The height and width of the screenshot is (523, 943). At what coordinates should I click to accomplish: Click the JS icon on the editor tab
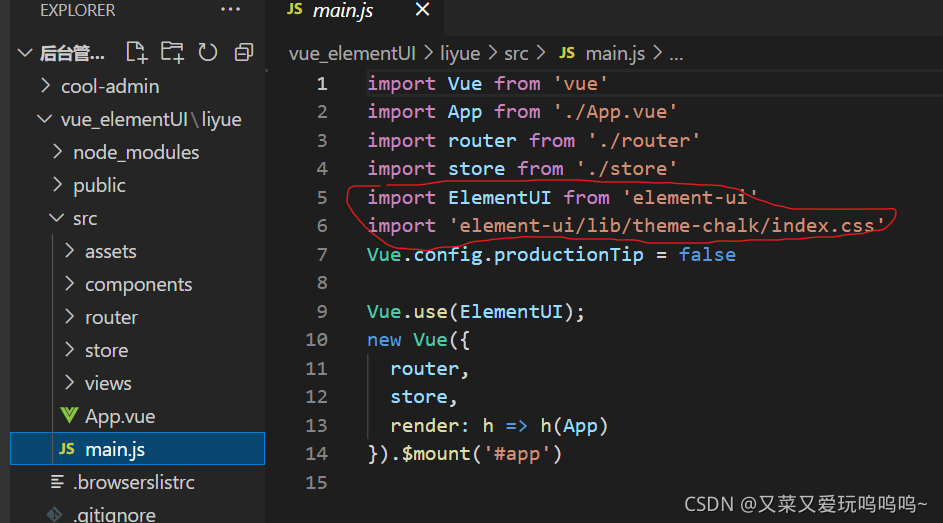295,8
